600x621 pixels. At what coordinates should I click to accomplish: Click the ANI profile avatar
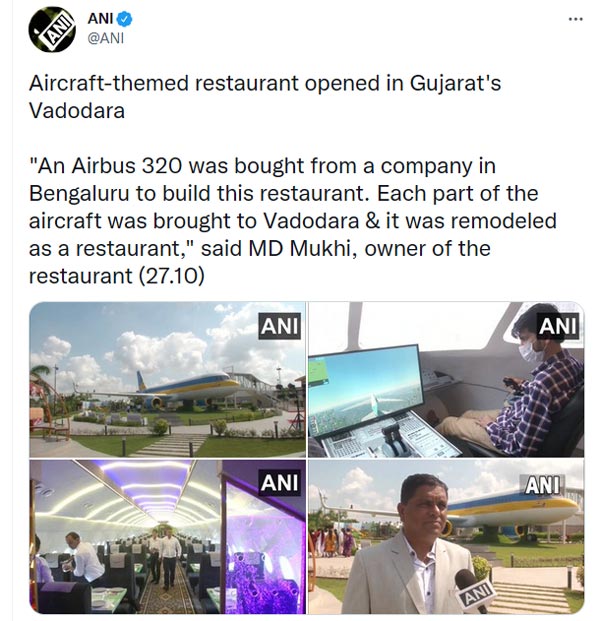52,29
